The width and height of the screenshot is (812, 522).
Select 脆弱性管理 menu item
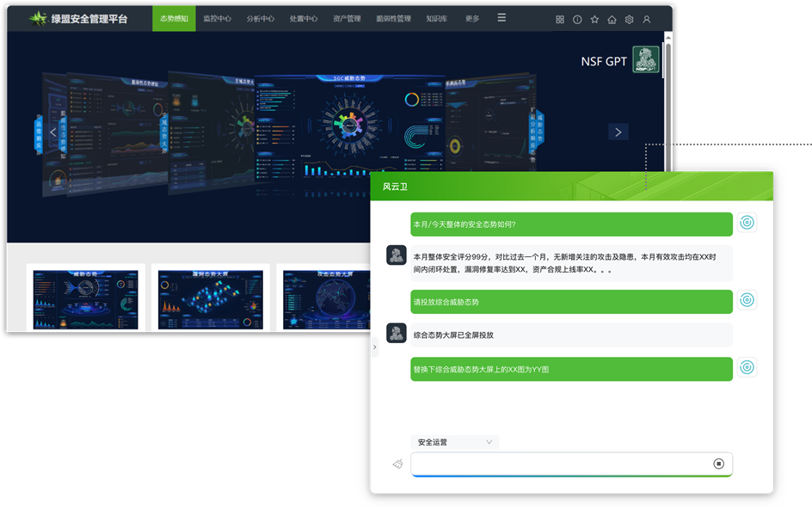393,19
